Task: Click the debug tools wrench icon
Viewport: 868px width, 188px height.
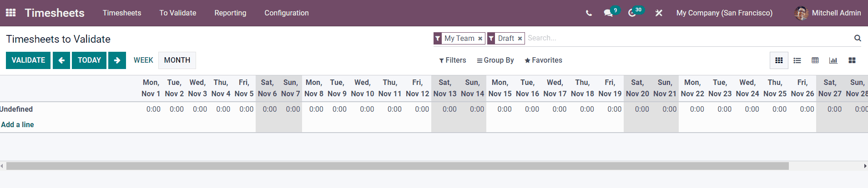Action: (x=659, y=13)
